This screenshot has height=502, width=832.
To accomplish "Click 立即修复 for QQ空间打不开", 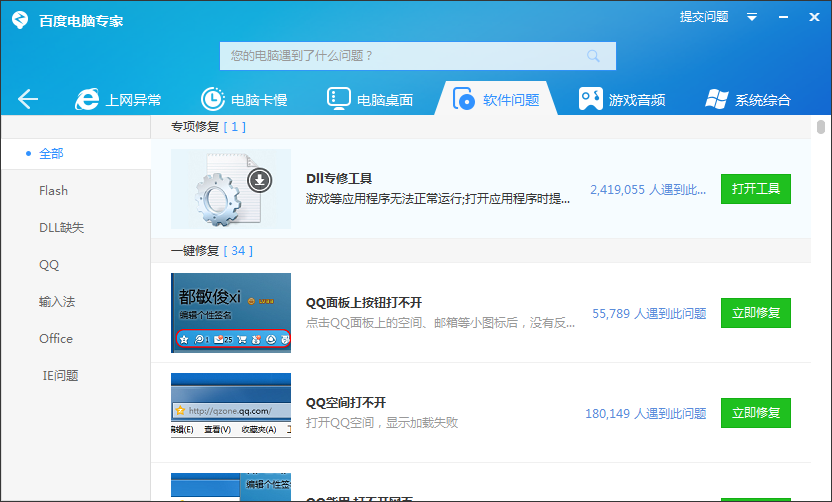I will pos(755,412).
